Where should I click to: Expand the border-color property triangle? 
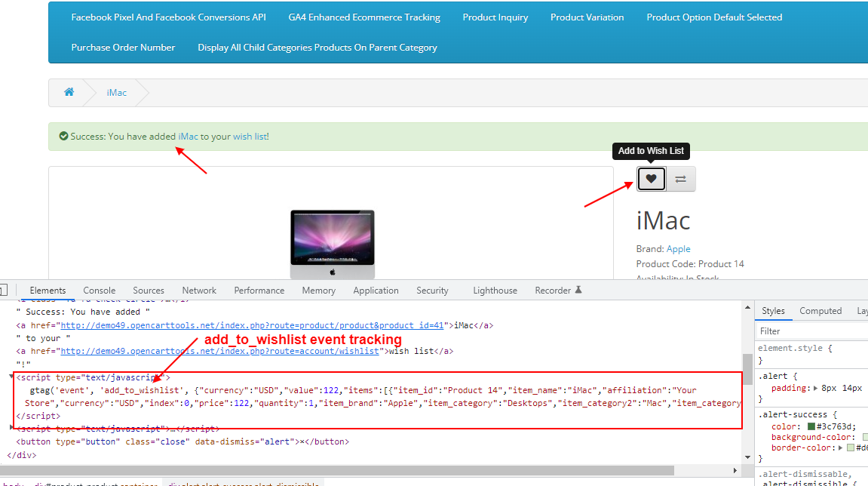point(840,448)
